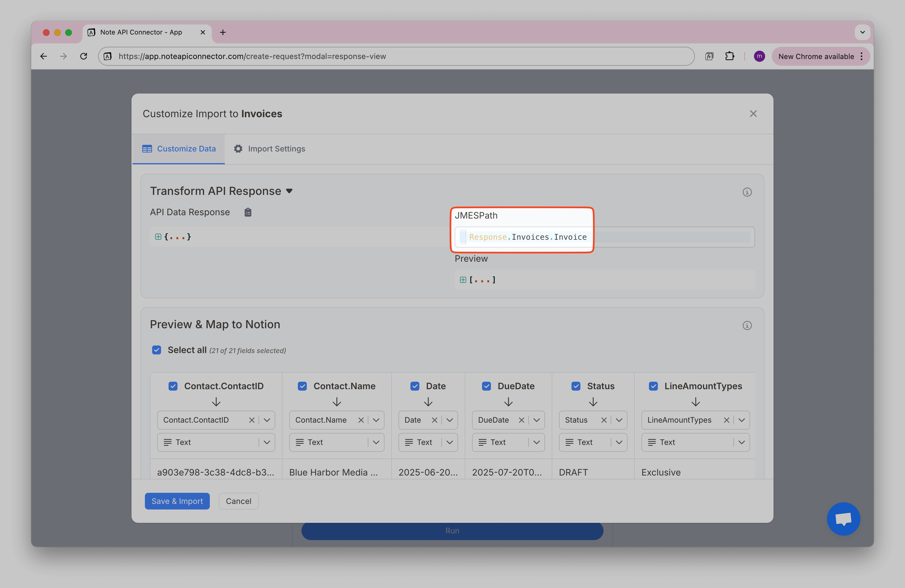The width and height of the screenshot is (905, 588).
Task: Clear the Contact.Name mapping
Action: (361, 420)
